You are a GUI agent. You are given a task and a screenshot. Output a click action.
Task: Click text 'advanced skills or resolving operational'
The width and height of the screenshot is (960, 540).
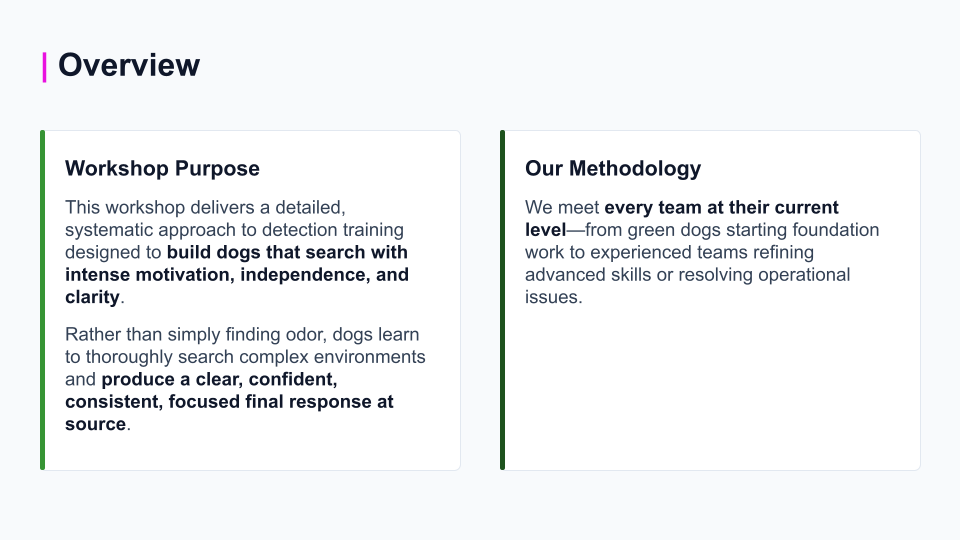tap(688, 274)
